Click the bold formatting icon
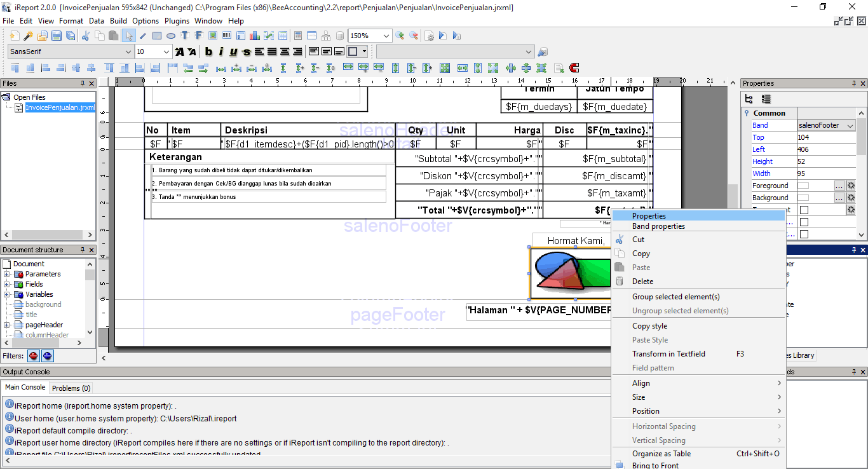This screenshot has width=868, height=469. click(x=208, y=51)
